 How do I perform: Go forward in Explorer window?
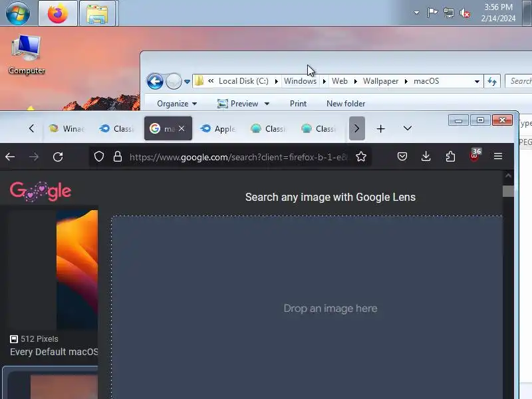174,81
